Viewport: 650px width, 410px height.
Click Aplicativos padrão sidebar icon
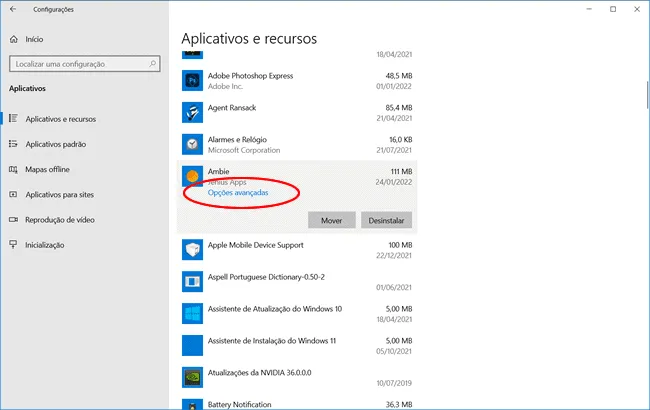click(13, 144)
